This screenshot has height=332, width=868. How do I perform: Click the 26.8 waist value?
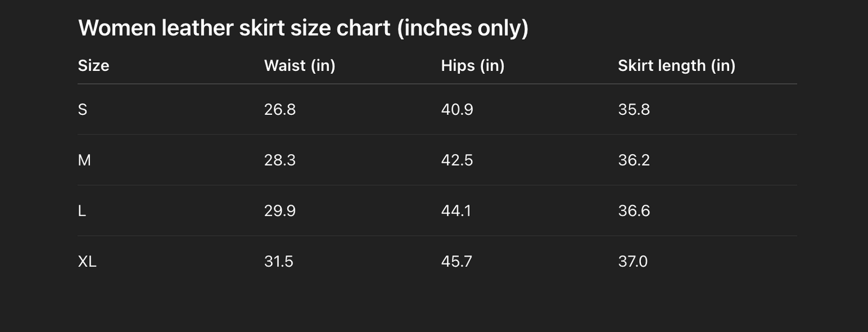point(279,109)
